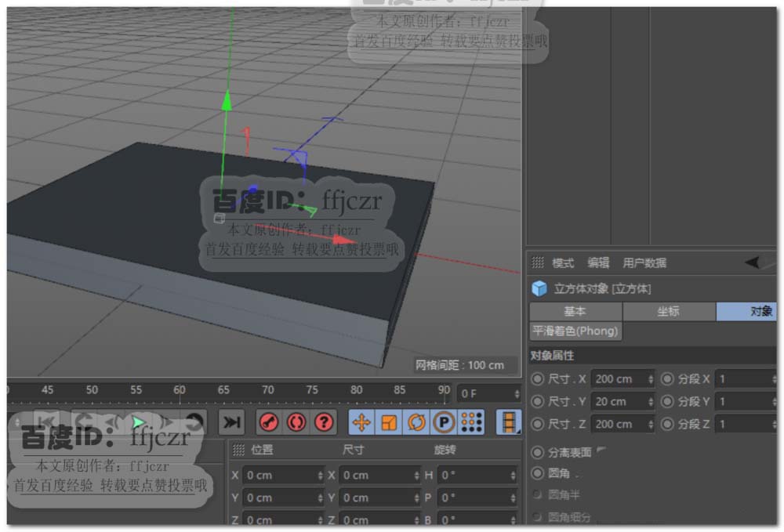This screenshot has height=532, width=784.
Task: Click the 尺寸 . Y stepper arrows
Action: [x=651, y=402]
